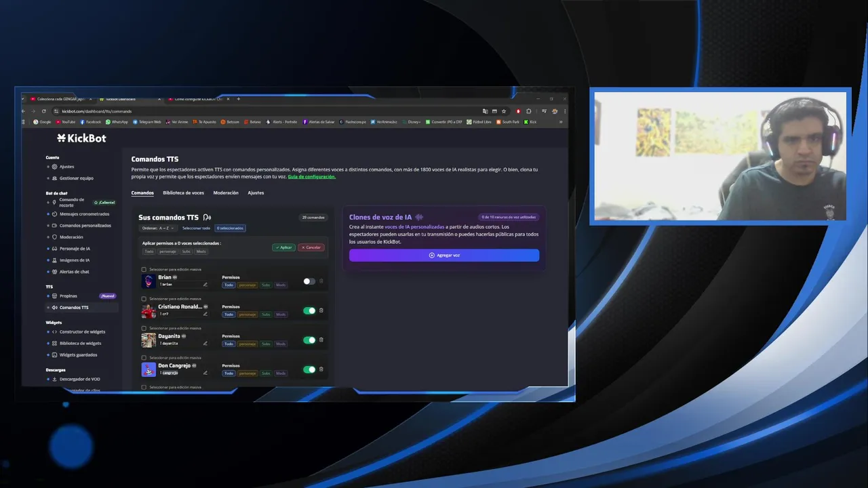Edit the Cristiano Ronaldo command pencil
Screen dimensions: 868x488
205,314
